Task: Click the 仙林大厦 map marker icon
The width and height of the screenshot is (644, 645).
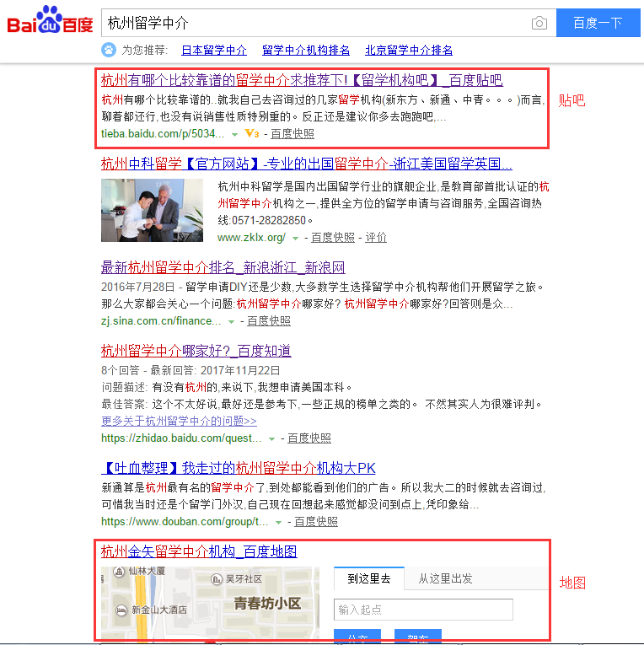Action: point(119,572)
